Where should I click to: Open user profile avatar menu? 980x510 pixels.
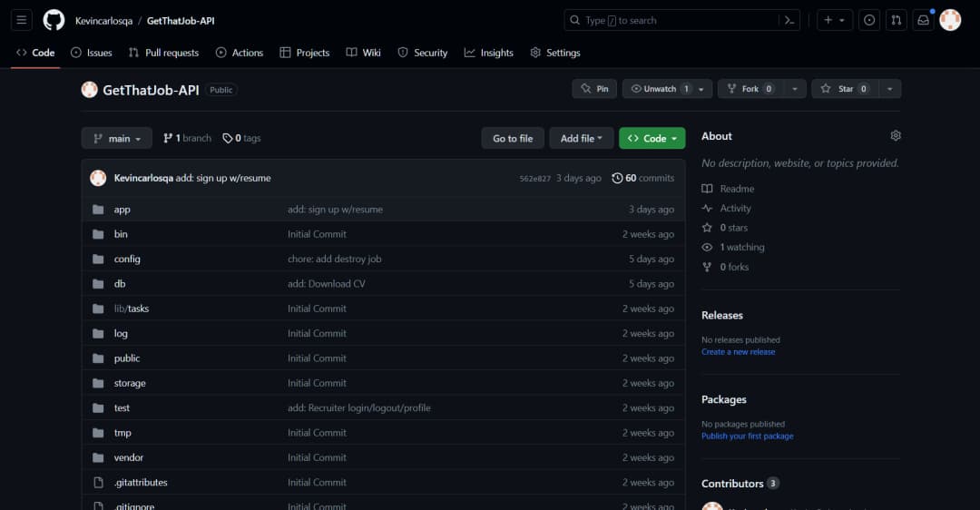click(x=950, y=20)
